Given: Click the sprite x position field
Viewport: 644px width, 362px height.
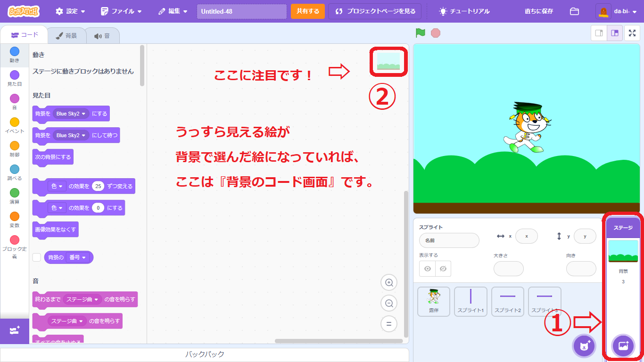Looking at the screenshot, I should pos(526,236).
